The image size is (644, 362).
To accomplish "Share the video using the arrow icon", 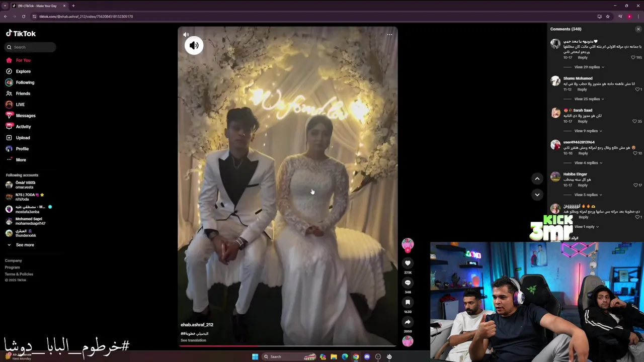I will 408,322.
